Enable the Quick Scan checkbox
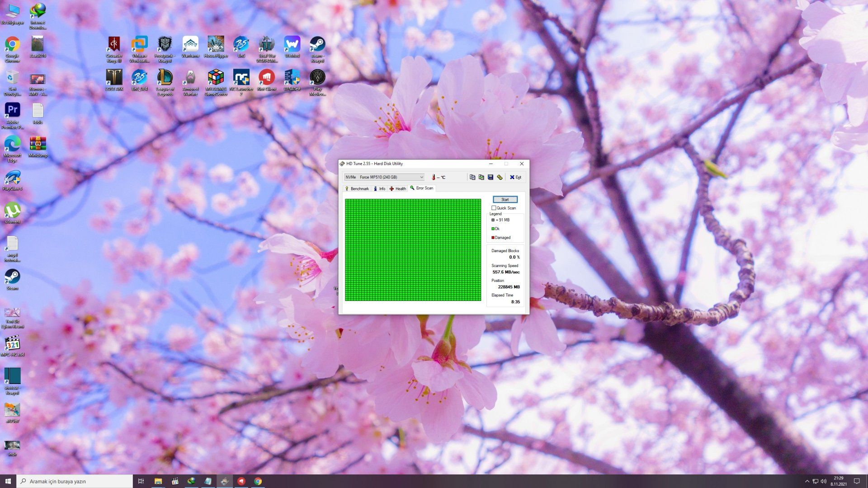This screenshot has width=868, height=488. [494, 208]
